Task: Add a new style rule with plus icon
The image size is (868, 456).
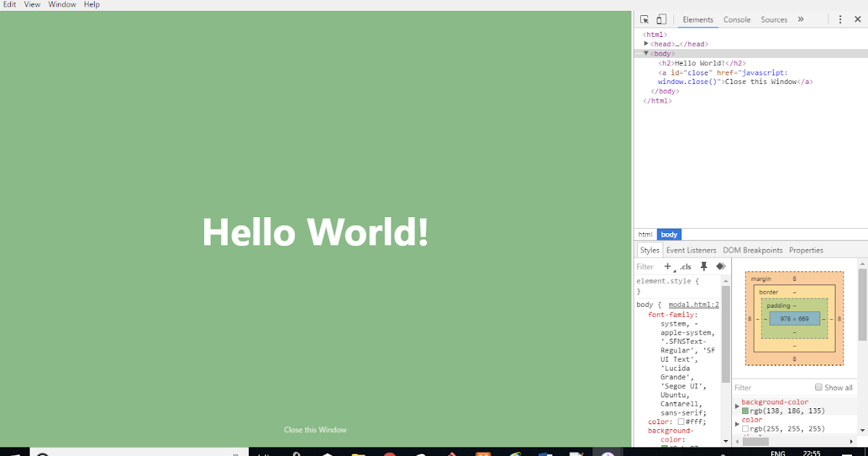Action: point(667,266)
